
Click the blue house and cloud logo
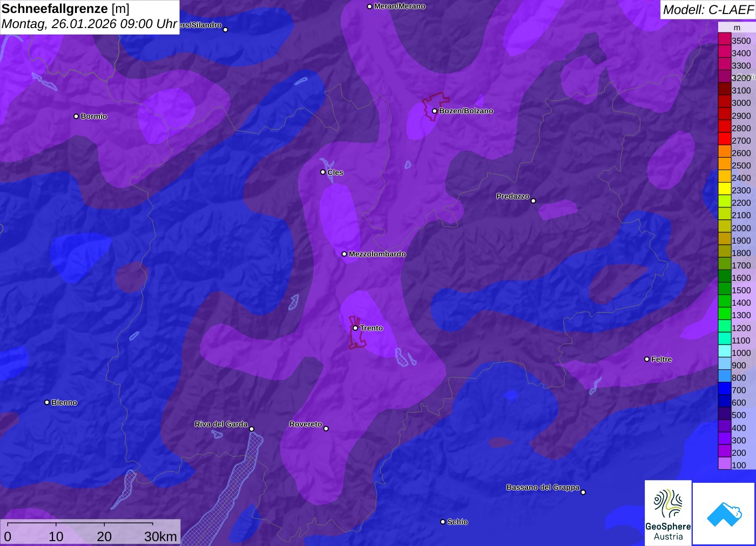click(724, 514)
